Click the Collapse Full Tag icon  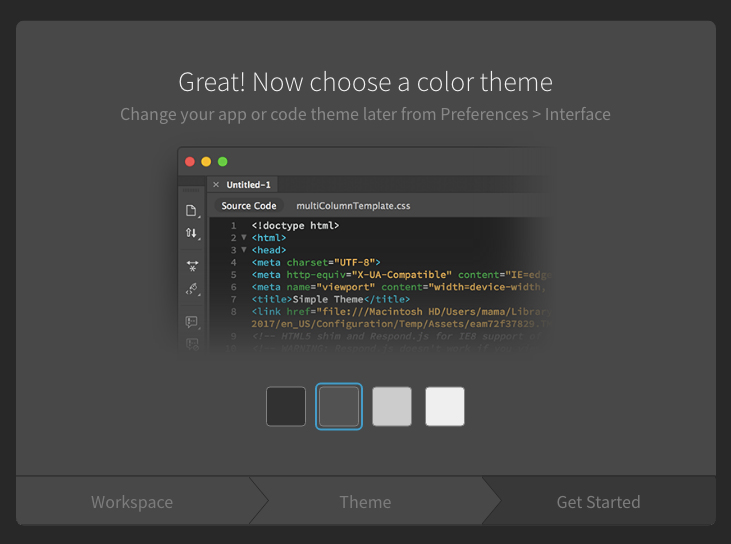pos(192,266)
